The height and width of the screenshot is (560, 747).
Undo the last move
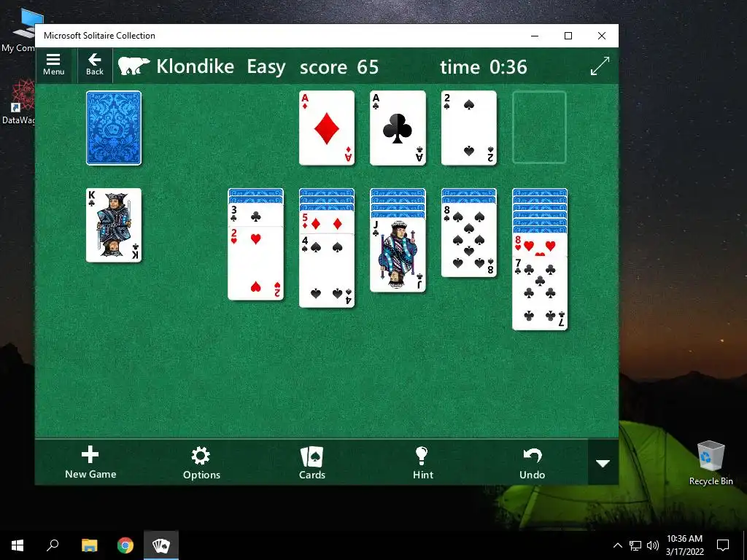click(532, 462)
